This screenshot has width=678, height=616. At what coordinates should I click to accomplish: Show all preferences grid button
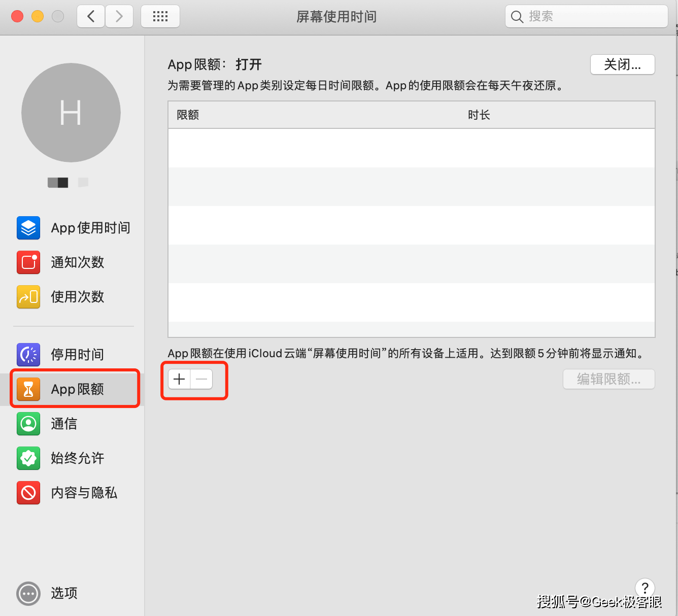point(160,17)
